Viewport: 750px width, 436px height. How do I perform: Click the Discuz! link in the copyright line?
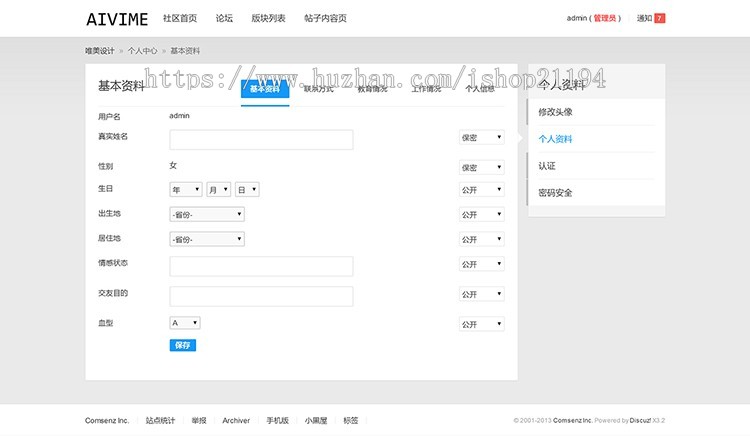640,421
